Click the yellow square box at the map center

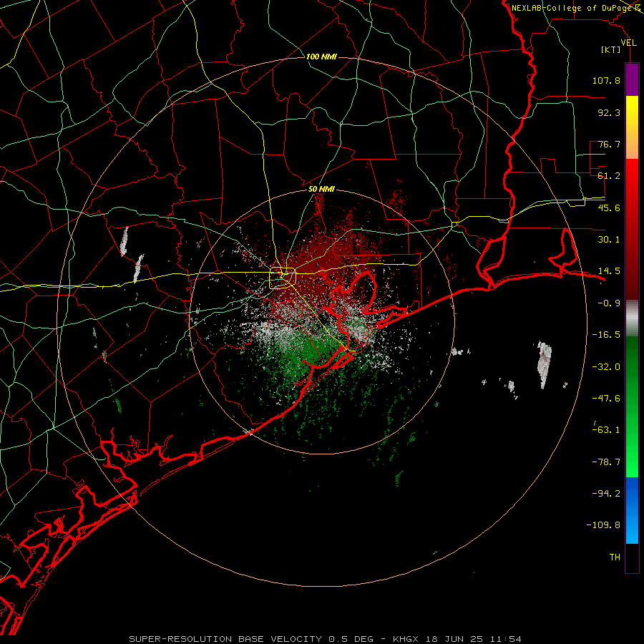[283, 278]
